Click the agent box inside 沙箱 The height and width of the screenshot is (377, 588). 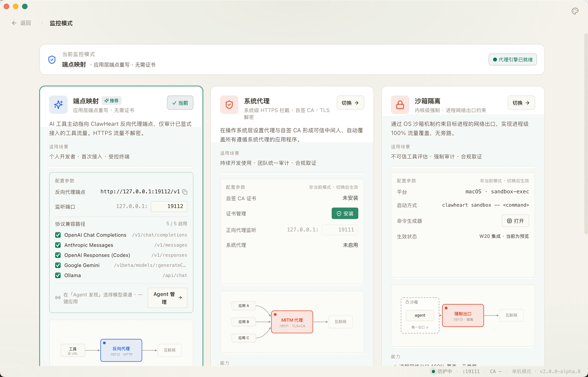(420, 315)
